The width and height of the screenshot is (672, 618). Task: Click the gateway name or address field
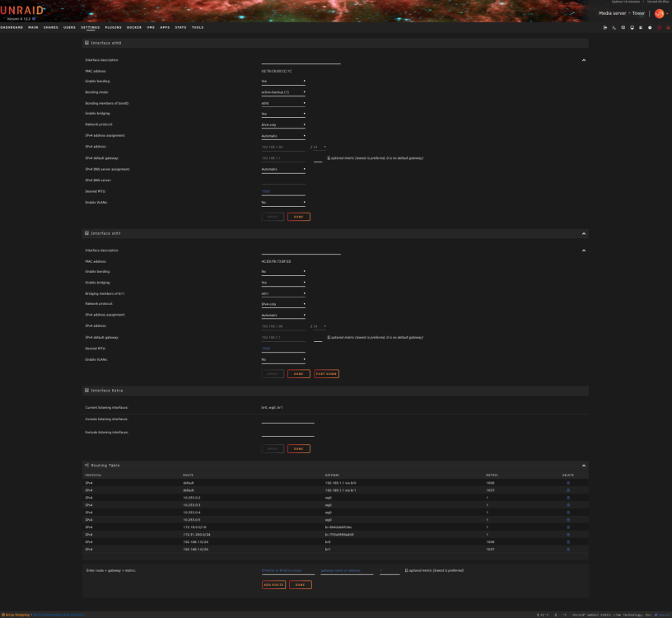348,571
